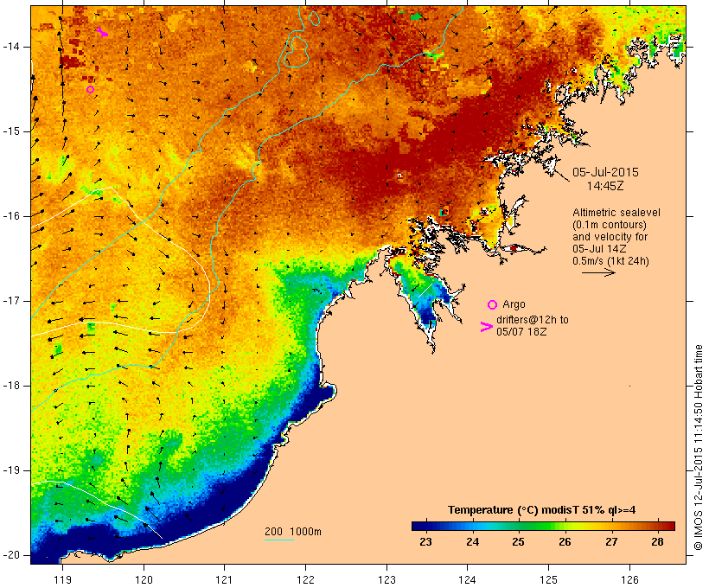Click the cyan 200m depth contour legend line
709x588 pixels.
pos(279,540)
